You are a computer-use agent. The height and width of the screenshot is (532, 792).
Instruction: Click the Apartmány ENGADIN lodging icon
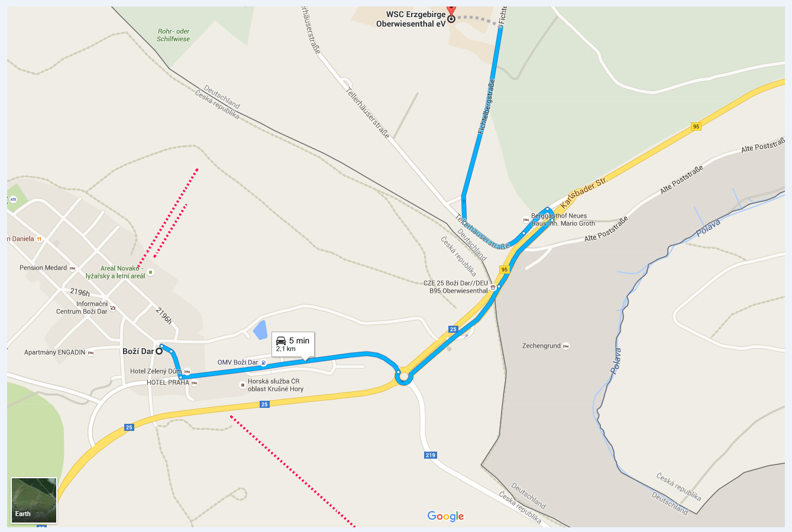pos(91,353)
